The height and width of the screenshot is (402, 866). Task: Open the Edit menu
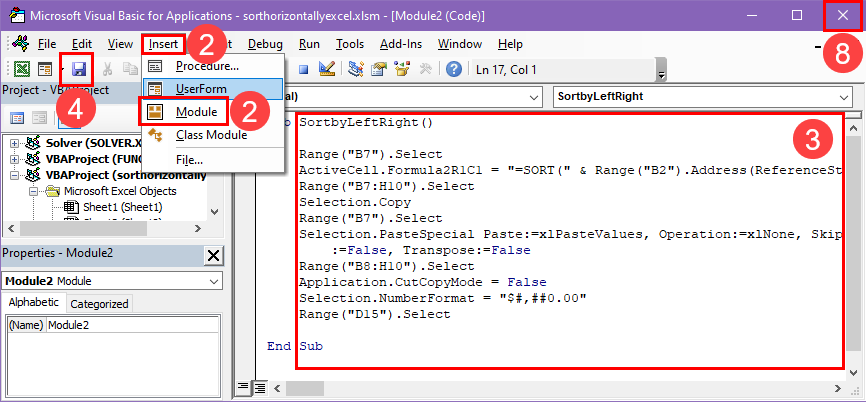[x=82, y=44]
